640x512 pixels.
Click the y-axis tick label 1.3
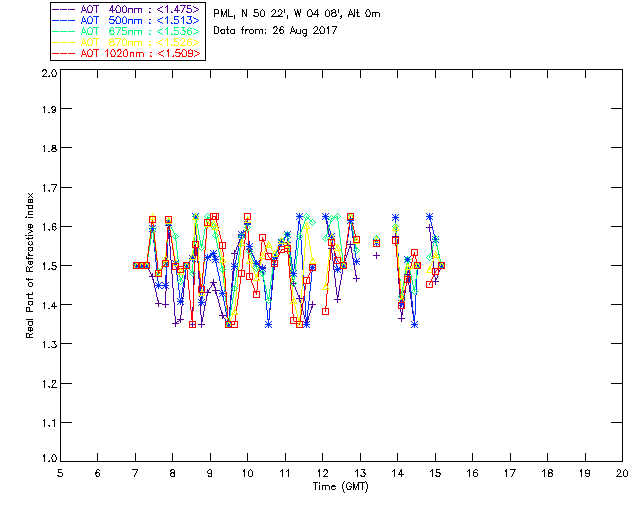49,344
